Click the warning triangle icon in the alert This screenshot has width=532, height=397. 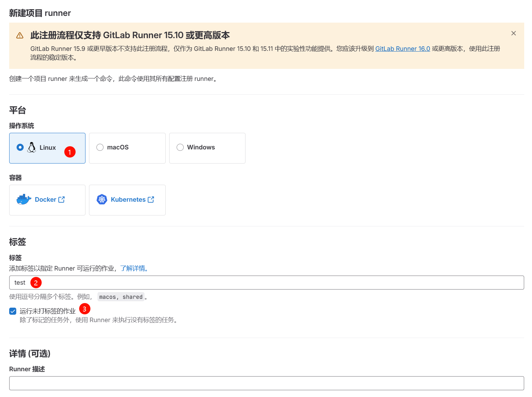(20, 35)
